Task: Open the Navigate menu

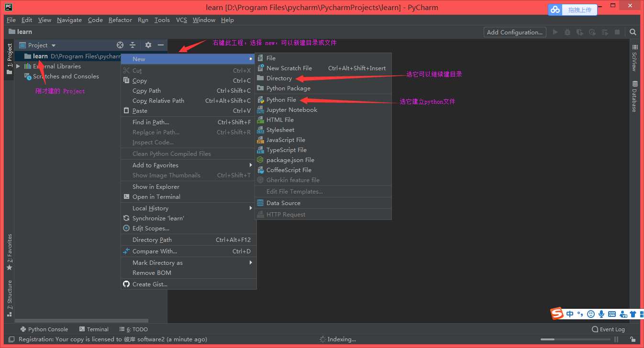Action: coord(69,20)
